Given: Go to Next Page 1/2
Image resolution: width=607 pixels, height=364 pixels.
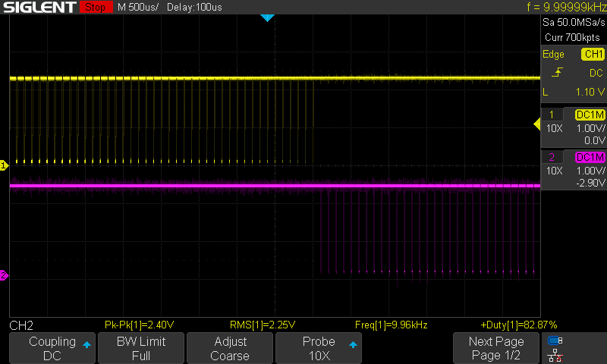Looking at the screenshot, I should 496,348.
